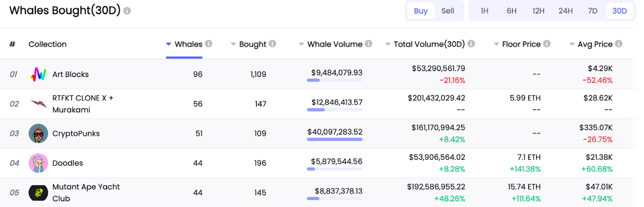The height and width of the screenshot is (207, 644).
Task: Click Doodles whale volume progress bar
Action: 334,169
